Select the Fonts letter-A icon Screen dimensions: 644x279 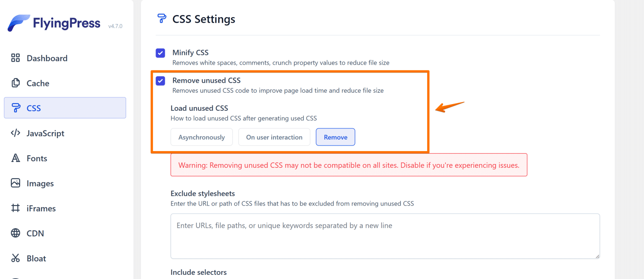tap(16, 158)
